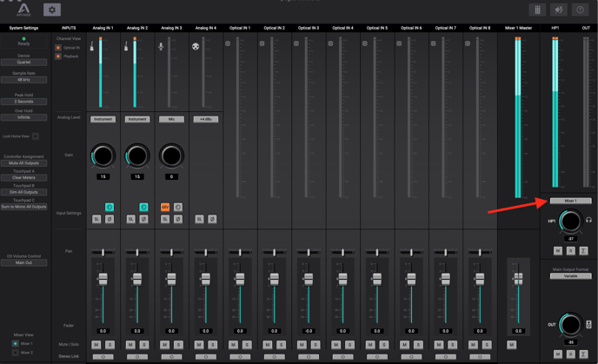Click the headphone icon beside the HP1 knob
This screenshot has width=598, height=364.
click(588, 220)
